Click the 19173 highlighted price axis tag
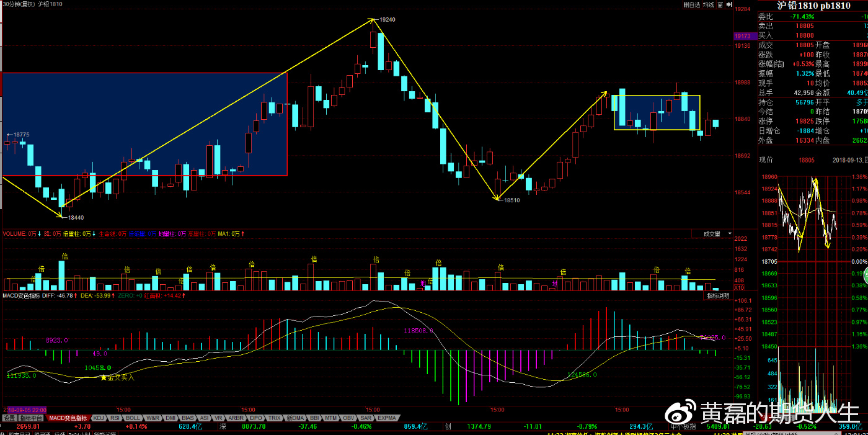 pyautogui.click(x=743, y=37)
